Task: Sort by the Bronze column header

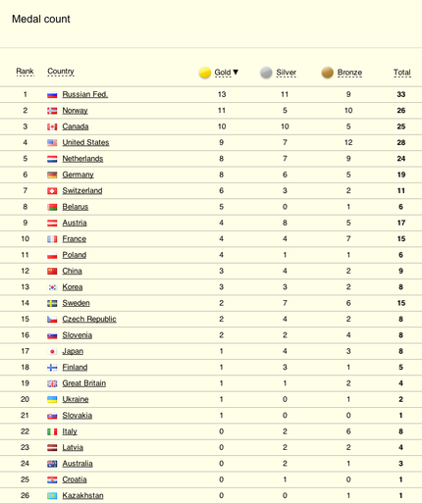Action: pos(349,73)
